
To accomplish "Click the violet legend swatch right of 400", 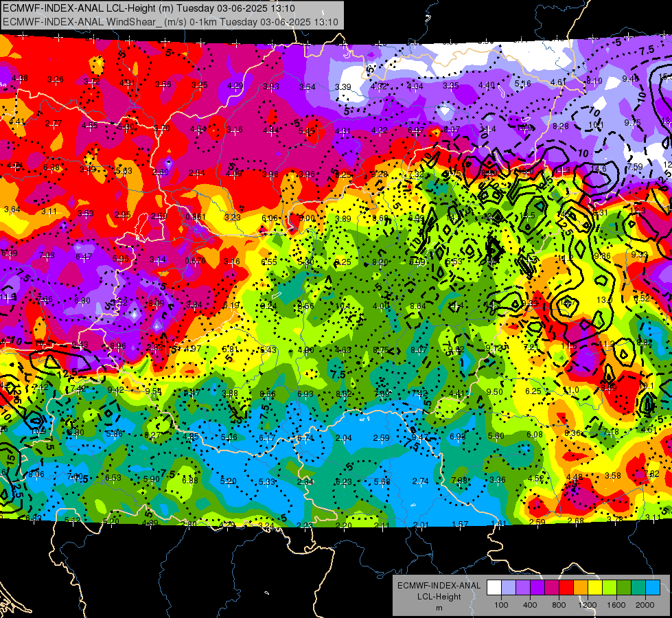I will coord(537,588).
